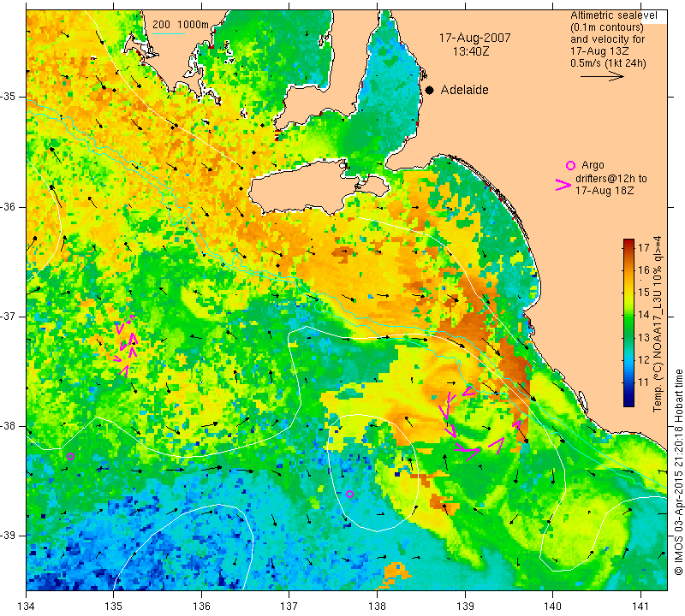Click the 17-Aug-2007 date label
Viewport: 685px width, 616px height.
(x=475, y=38)
